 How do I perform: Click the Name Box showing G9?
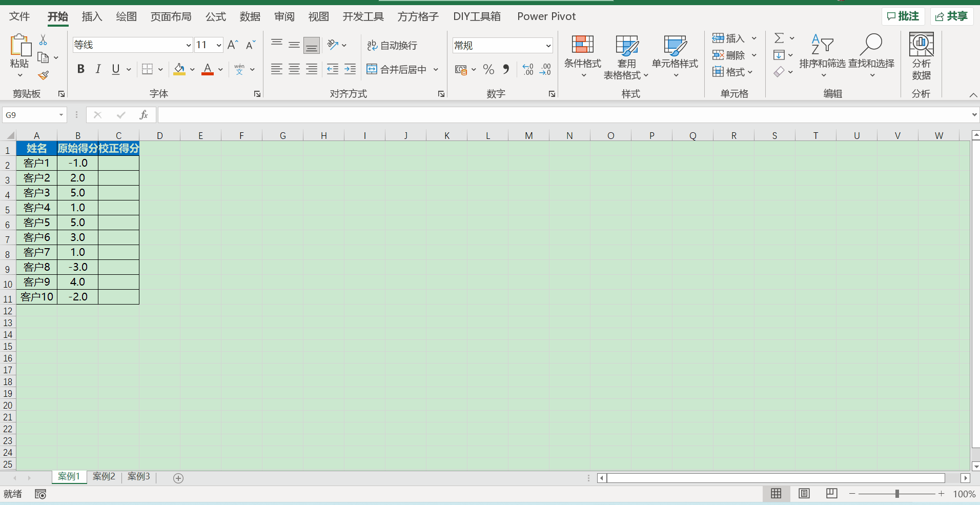[x=31, y=115]
